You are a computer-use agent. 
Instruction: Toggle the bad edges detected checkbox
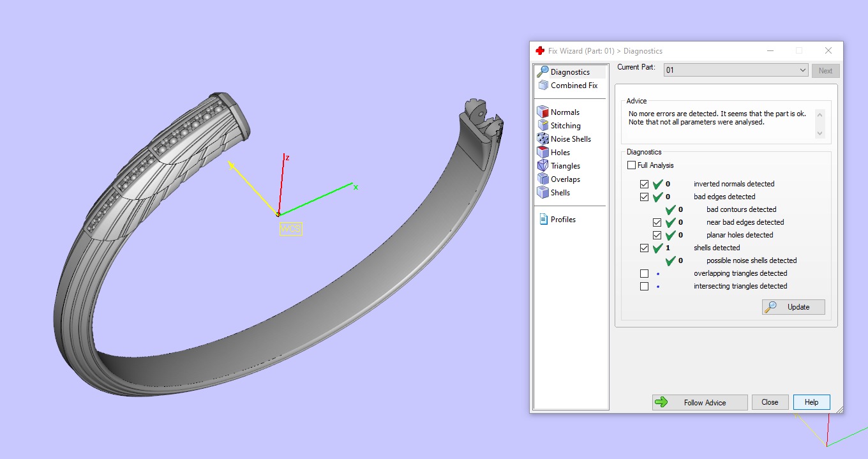pos(644,197)
